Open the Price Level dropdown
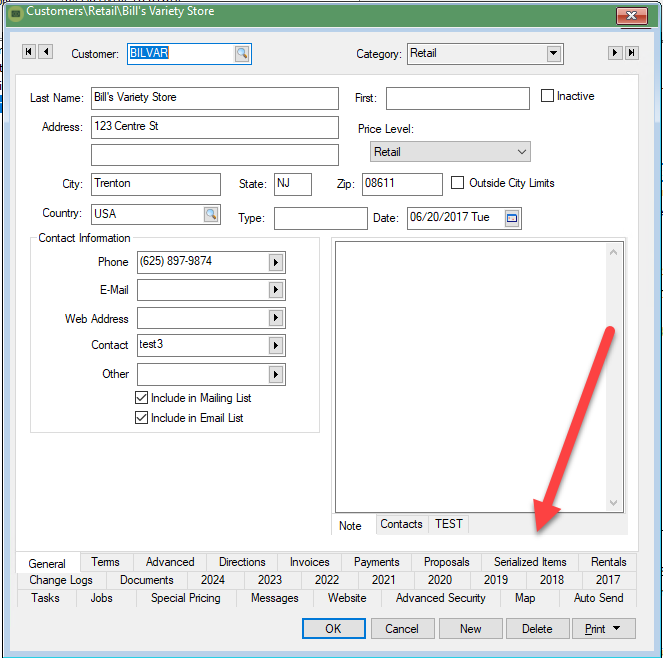 point(521,152)
